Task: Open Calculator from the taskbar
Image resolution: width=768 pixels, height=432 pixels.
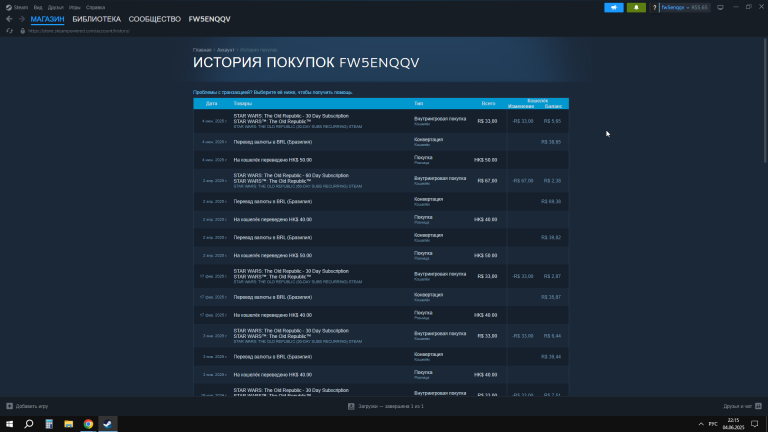Action: (49, 424)
